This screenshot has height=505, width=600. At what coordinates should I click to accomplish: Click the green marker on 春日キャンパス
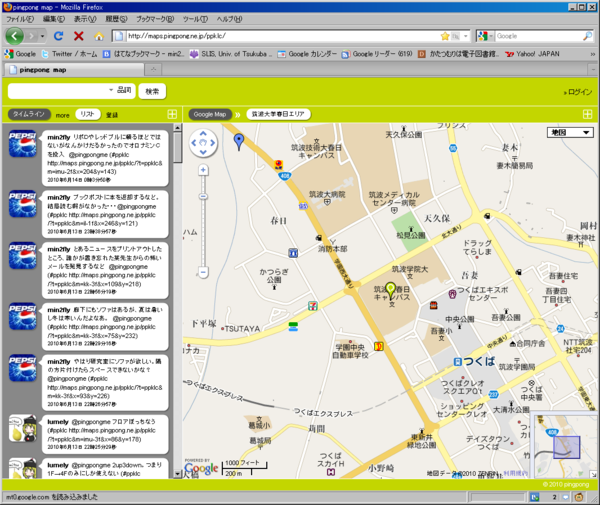click(390, 291)
